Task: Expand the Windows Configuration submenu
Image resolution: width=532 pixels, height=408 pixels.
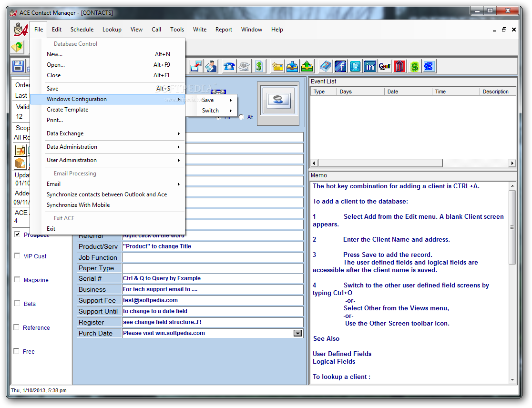Action: coord(107,99)
